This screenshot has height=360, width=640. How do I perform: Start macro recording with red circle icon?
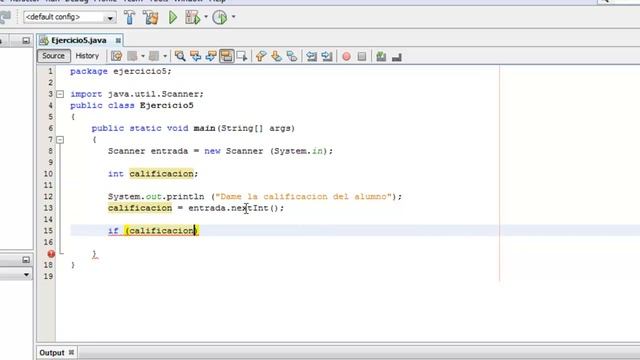coord(346,56)
